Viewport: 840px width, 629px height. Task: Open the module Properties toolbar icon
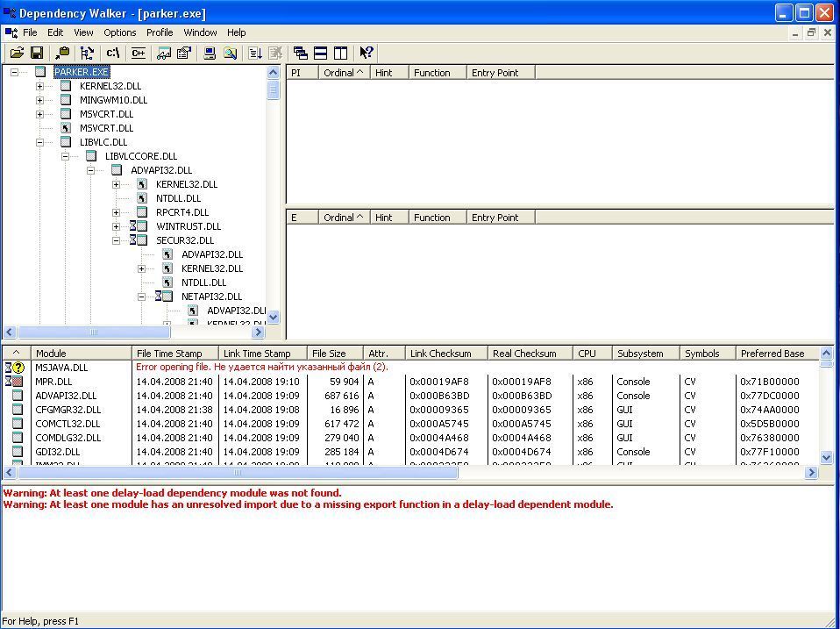184,54
